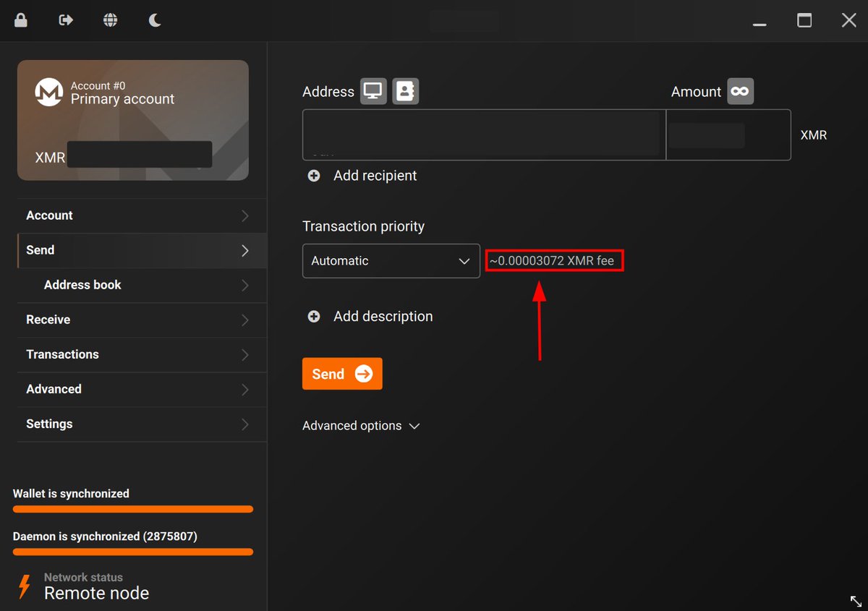This screenshot has height=611, width=868.
Task: Click Wallet is synchronized progress bar
Action: (133, 509)
